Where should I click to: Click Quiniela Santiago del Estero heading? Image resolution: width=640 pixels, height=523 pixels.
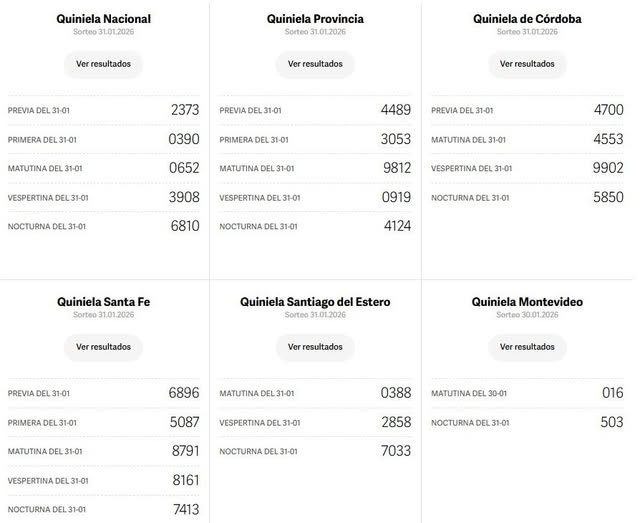(315, 301)
